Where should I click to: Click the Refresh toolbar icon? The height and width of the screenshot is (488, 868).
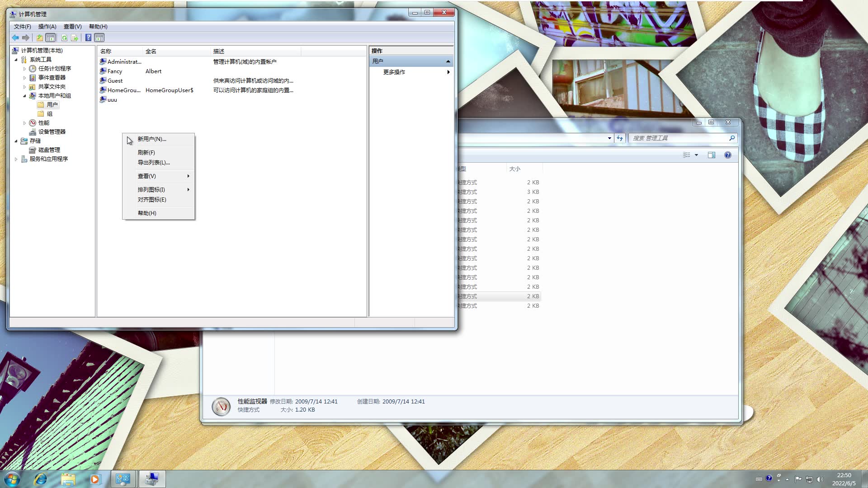[64, 38]
